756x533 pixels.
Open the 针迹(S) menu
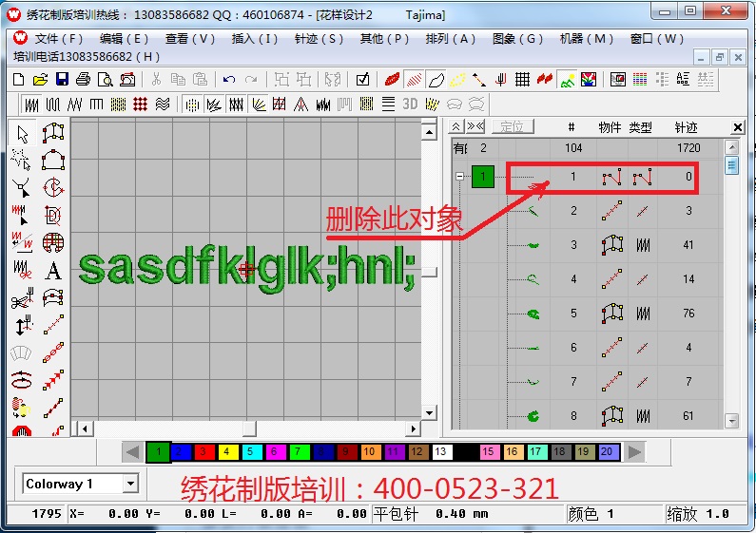point(319,39)
